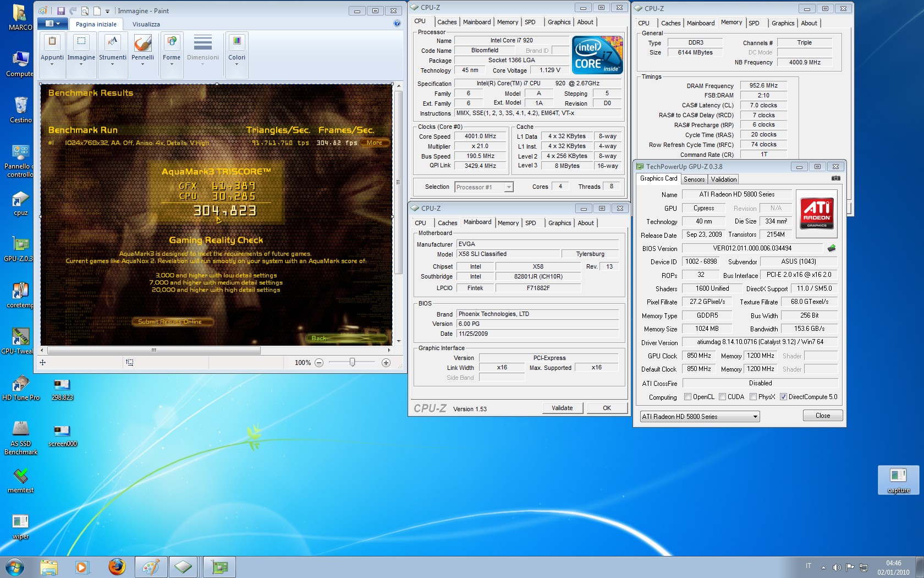Image resolution: width=924 pixels, height=578 pixels.
Task: Click the GPU-Z BIOS save chip icon
Action: pyautogui.click(x=832, y=248)
